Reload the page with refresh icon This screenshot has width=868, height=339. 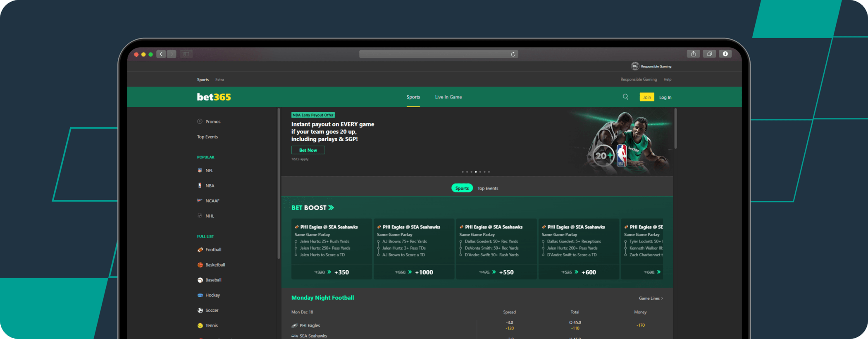(513, 54)
